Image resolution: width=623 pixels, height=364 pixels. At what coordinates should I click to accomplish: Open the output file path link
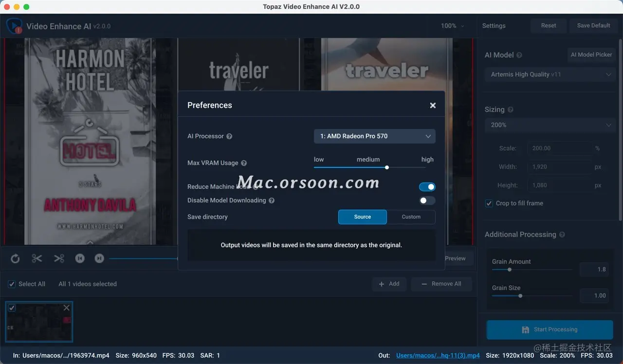[x=438, y=355]
